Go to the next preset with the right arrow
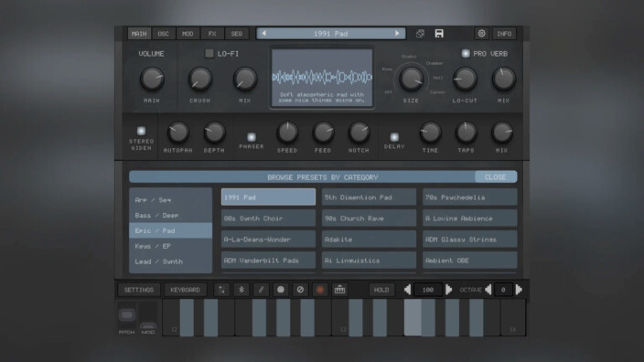Image resolution: width=644 pixels, height=362 pixels. 397,33
